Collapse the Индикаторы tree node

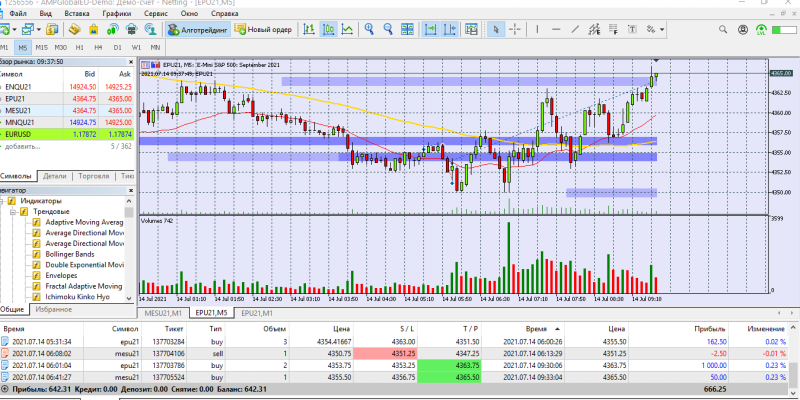click(x=2, y=201)
